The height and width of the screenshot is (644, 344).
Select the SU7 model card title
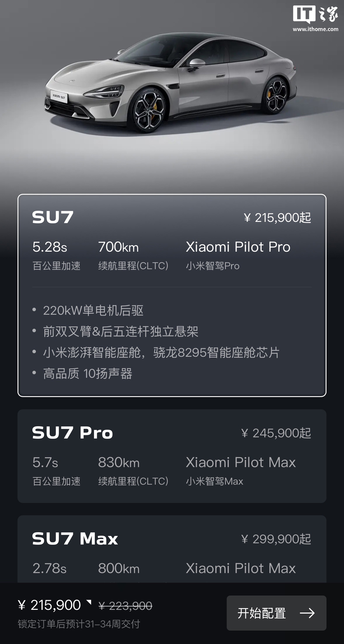[53, 217]
